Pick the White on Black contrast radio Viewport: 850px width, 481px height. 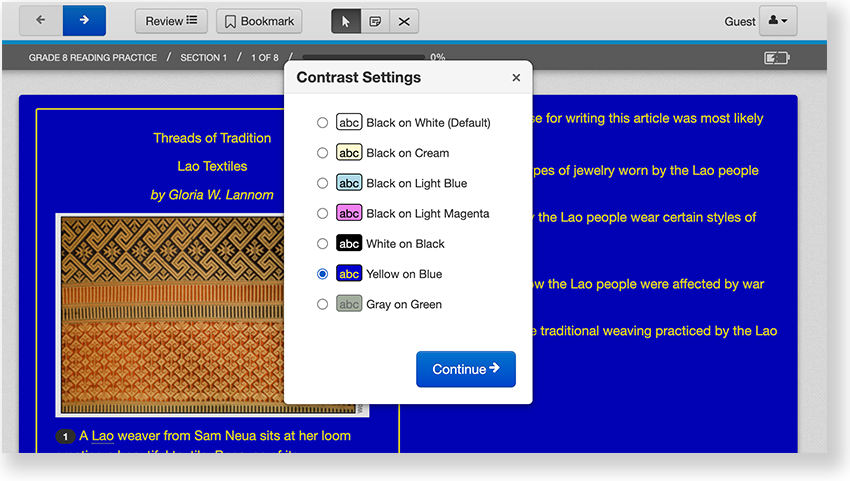coord(322,244)
